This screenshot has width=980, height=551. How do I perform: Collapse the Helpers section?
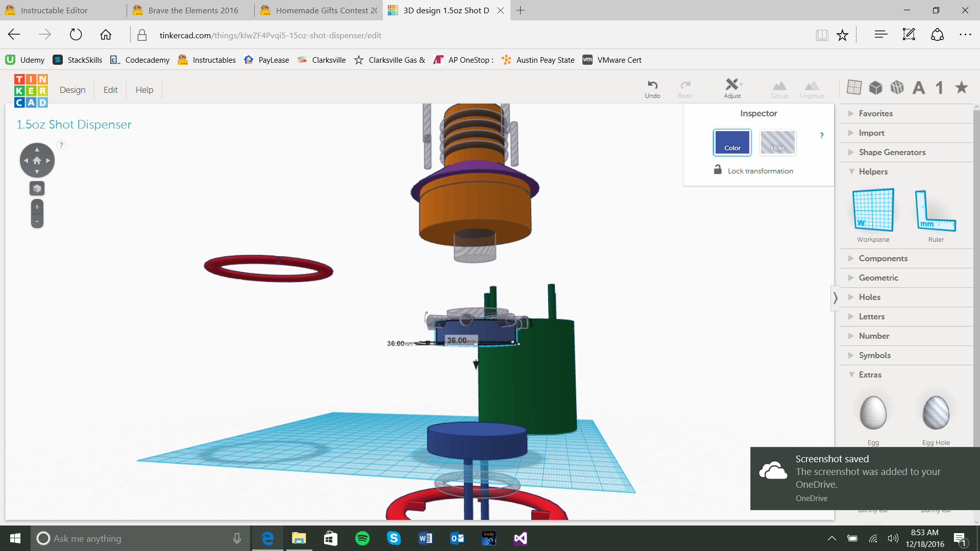coord(873,171)
